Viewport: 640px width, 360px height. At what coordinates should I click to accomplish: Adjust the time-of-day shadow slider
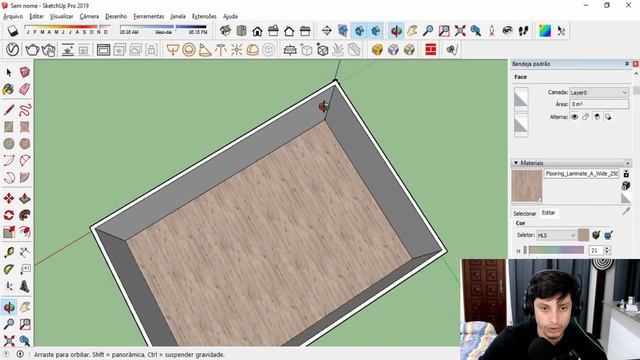163,27
